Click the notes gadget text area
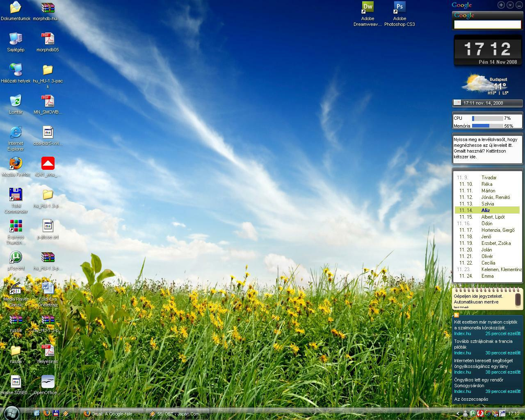Image resolution: width=525 pixels, height=420 pixels. 483,300
